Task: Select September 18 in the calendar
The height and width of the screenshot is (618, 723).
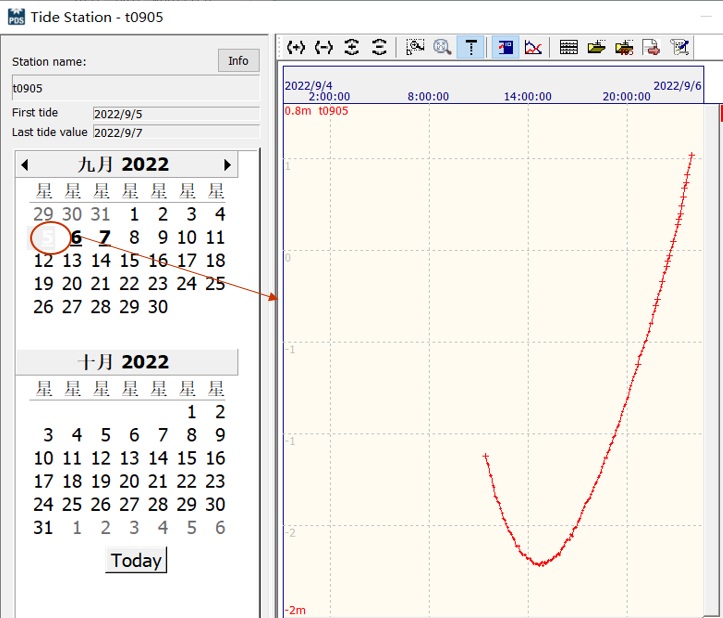Action: pyautogui.click(x=215, y=261)
